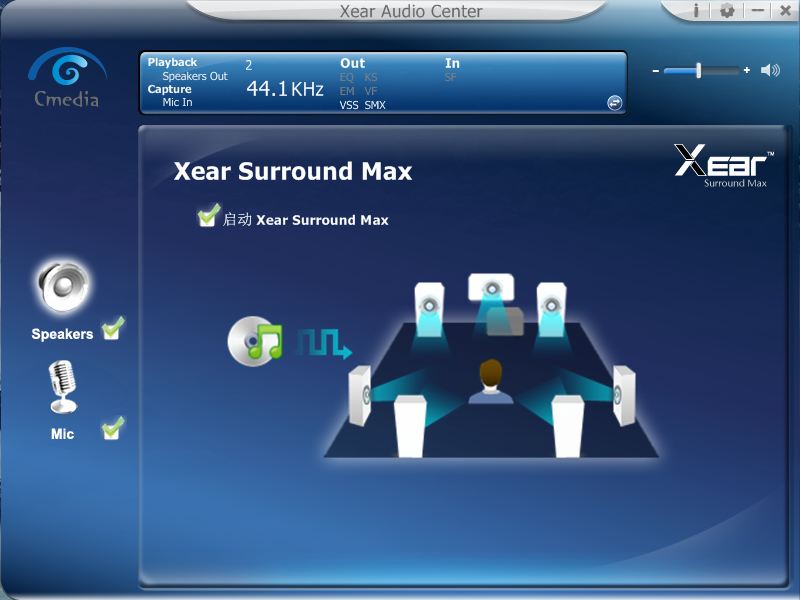This screenshot has width=800, height=600.
Task: Click the Xear Surround Max brand logo
Action: (724, 166)
